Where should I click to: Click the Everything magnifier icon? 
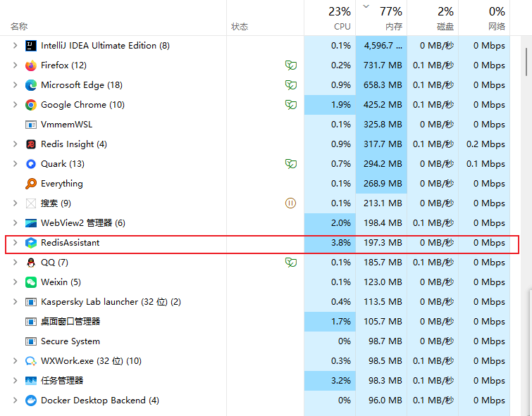31,184
